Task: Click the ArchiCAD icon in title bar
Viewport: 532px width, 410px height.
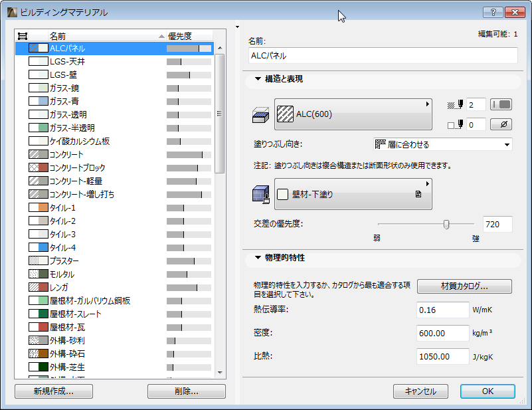Action: coord(12,12)
